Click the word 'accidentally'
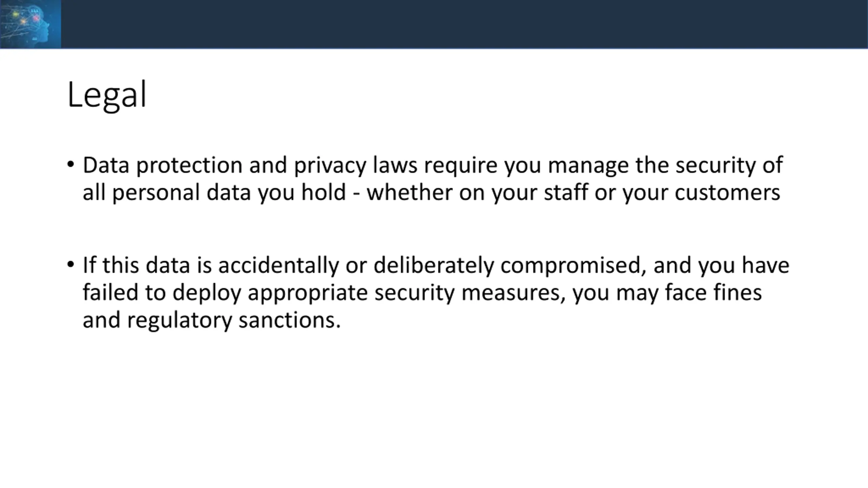This screenshot has width=868, height=488. point(278,266)
